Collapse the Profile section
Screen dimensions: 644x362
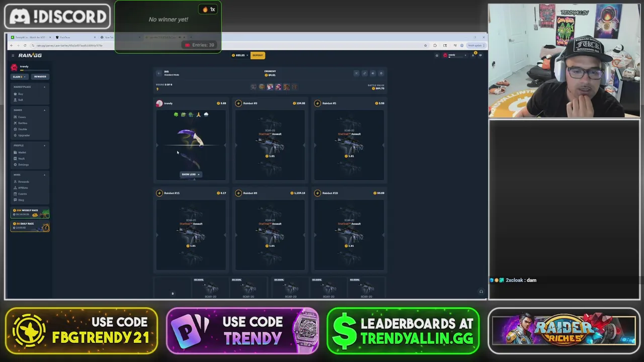point(44,145)
